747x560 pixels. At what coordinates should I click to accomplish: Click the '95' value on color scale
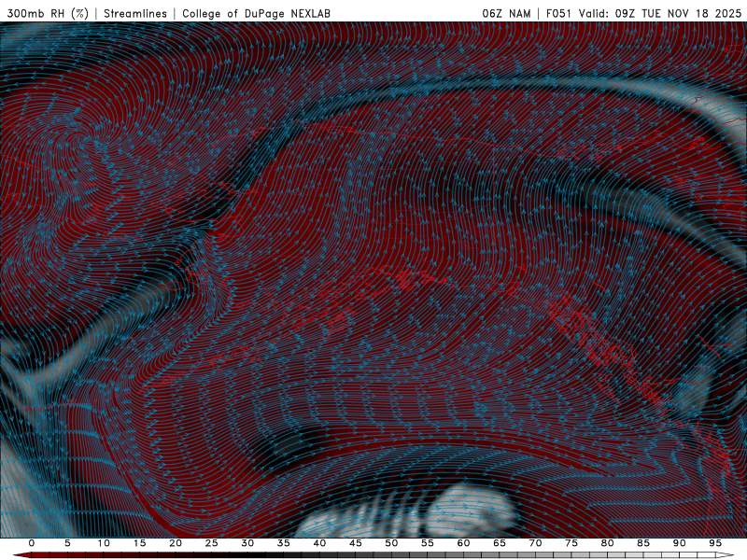(715, 543)
